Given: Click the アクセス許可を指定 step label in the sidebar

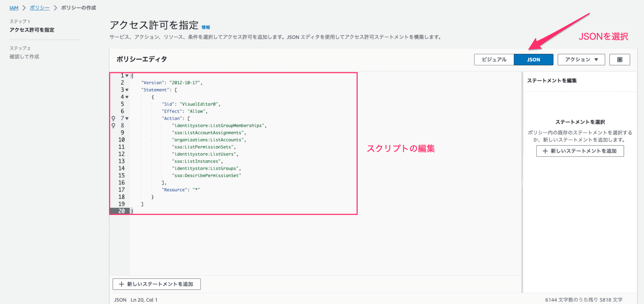Looking at the screenshot, I should coord(32,30).
